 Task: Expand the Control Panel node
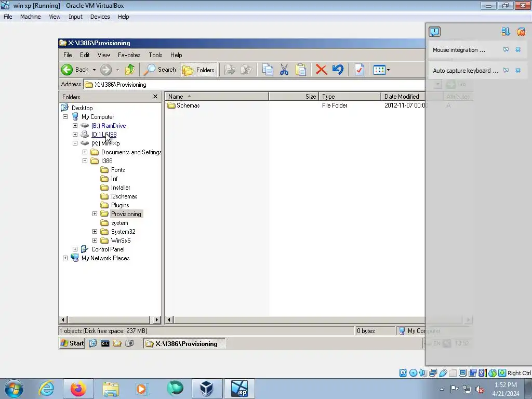75,249
